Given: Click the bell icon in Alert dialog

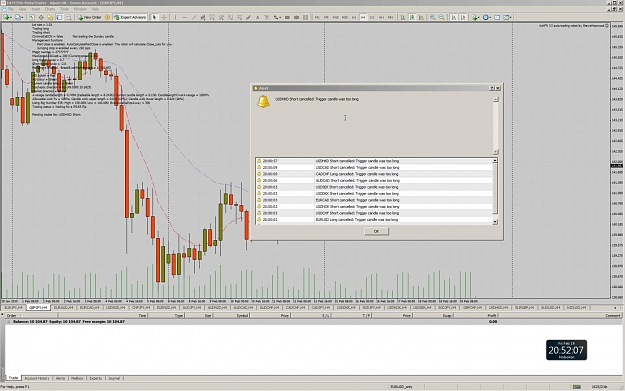Looking at the screenshot, I should coord(263,102).
